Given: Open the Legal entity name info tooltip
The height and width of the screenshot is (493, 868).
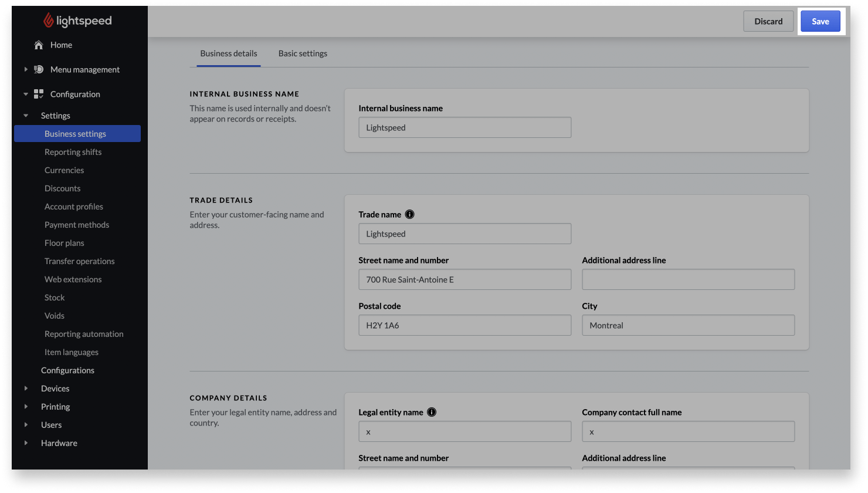Looking at the screenshot, I should click(431, 412).
